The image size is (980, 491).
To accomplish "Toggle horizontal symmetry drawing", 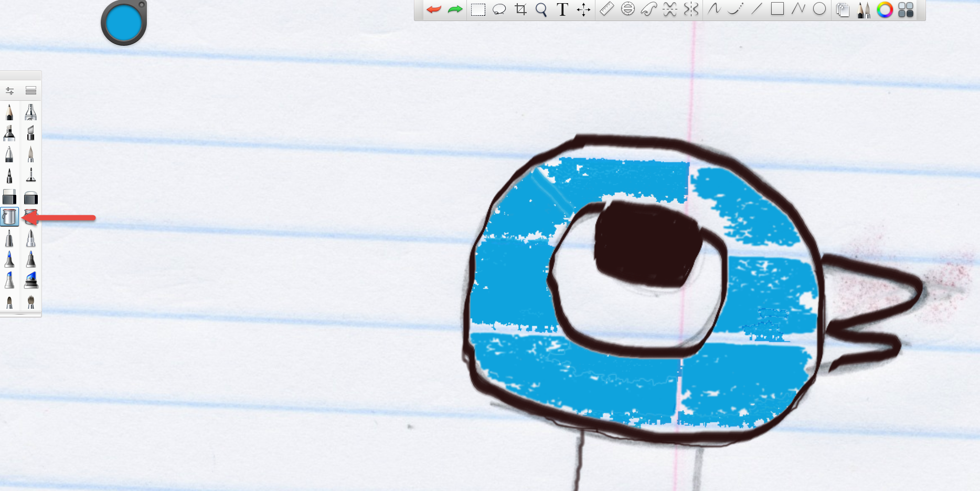I will (670, 9).
